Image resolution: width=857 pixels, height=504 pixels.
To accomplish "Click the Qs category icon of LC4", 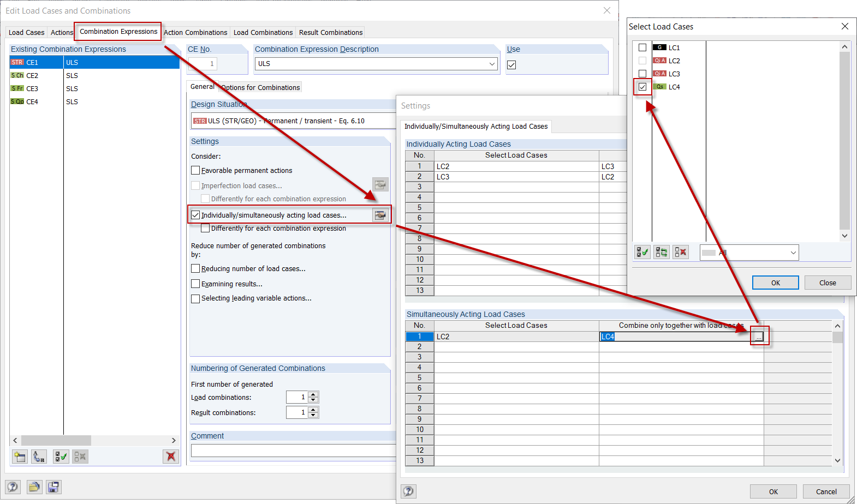I will point(659,87).
